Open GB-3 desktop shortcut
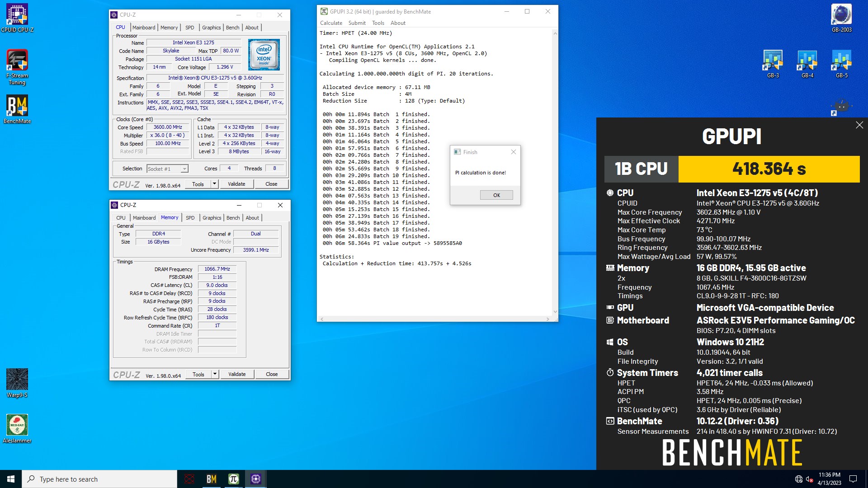The height and width of the screenshot is (488, 868). [773, 64]
